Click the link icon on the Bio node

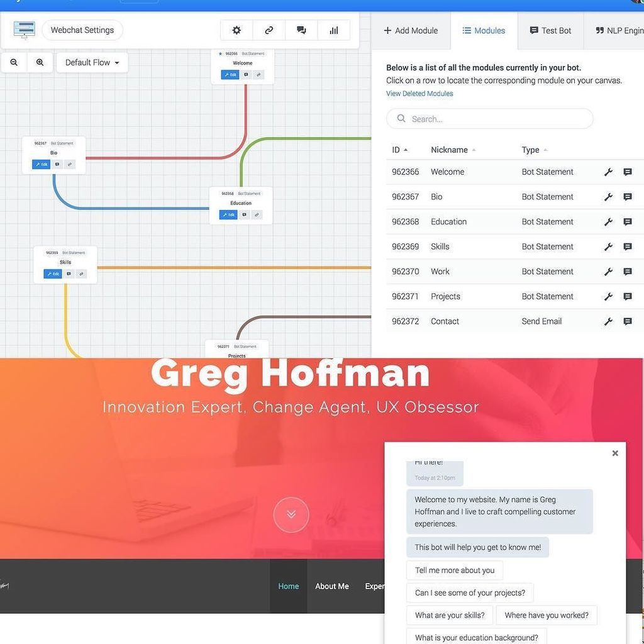pos(69,164)
